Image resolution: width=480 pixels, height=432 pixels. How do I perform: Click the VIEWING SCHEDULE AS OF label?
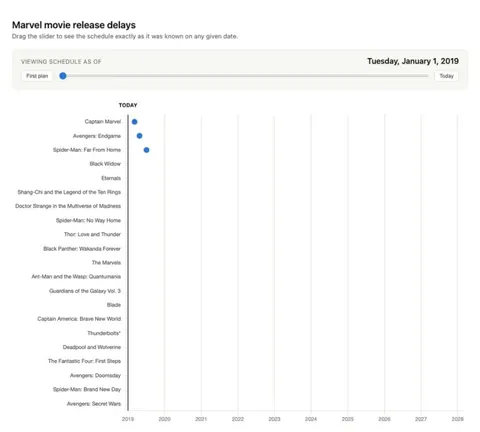(61, 62)
